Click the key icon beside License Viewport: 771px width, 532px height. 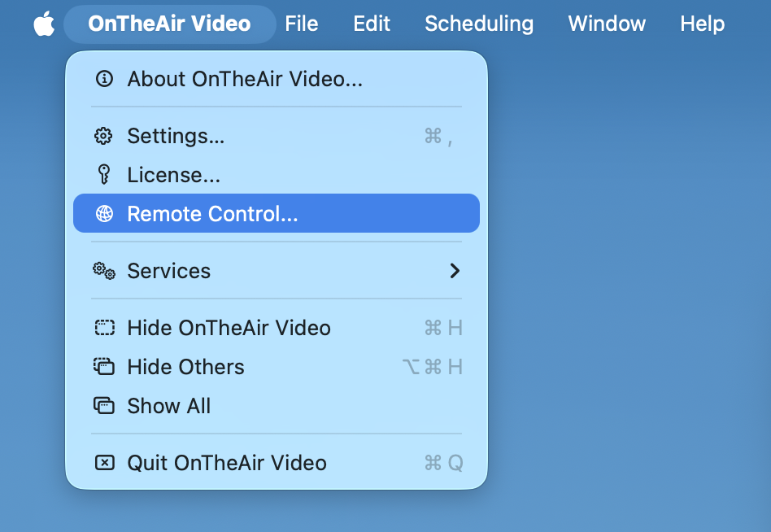104,175
